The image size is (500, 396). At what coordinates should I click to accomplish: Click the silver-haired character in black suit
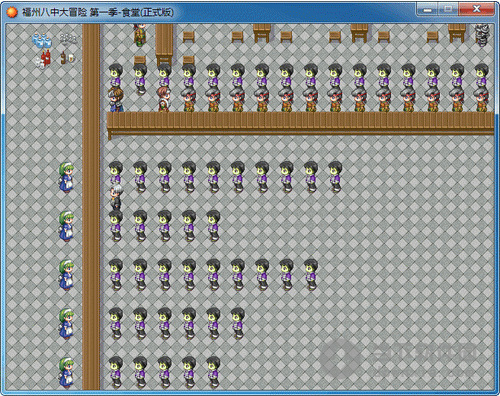coord(116,197)
